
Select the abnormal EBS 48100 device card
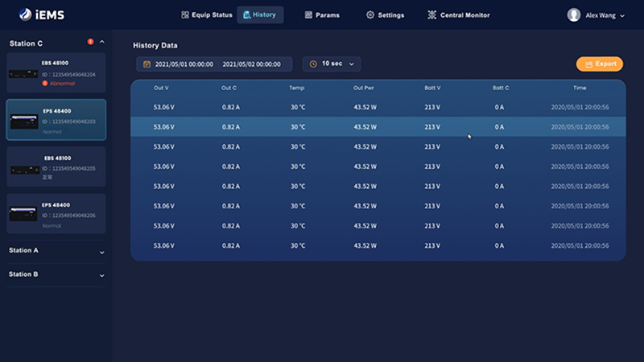[56, 72]
